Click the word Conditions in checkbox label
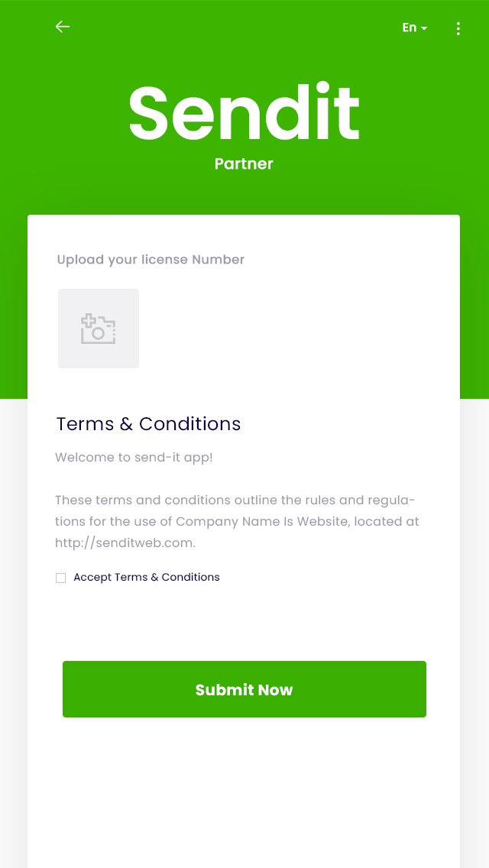This screenshot has height=868, width=489. pyautogui.click(x=190, y=577)
